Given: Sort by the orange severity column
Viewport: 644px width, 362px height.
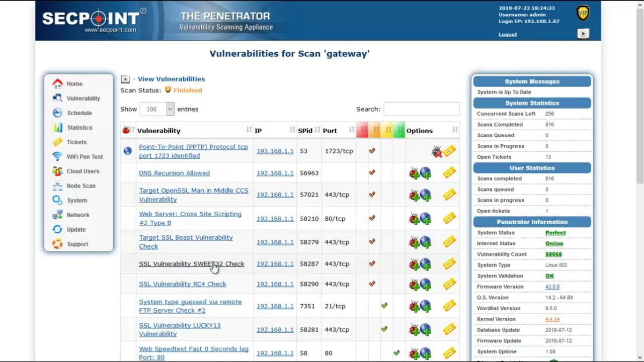Looking at the screenshot, I should pyautogui.click(x=375, y=130).
